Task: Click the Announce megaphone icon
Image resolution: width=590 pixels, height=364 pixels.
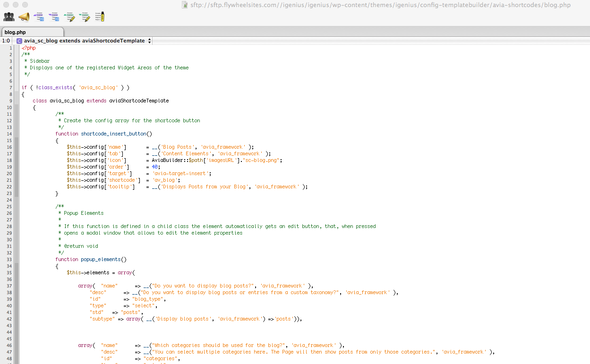Action: point(24,17)
